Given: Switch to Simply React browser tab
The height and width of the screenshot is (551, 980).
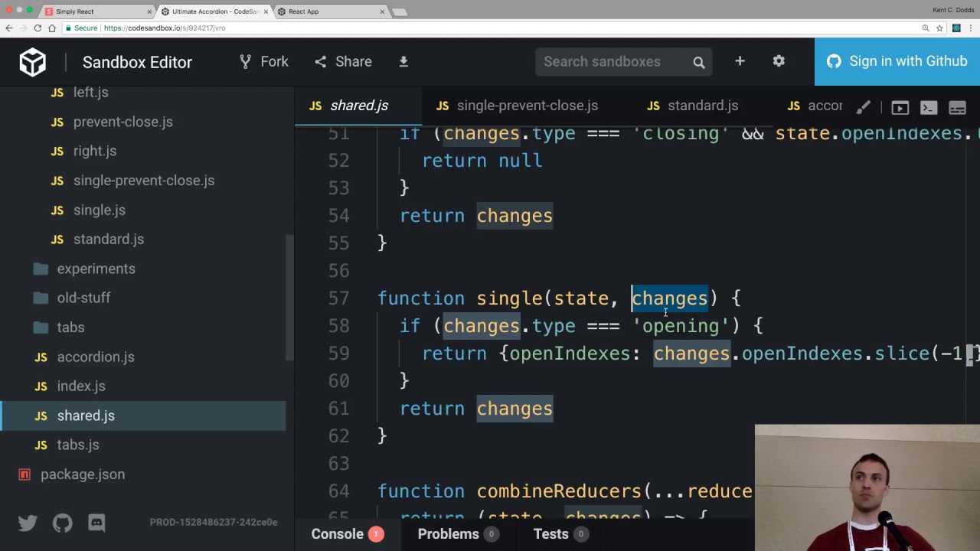Looking at the screenshot, I should 97,11.
